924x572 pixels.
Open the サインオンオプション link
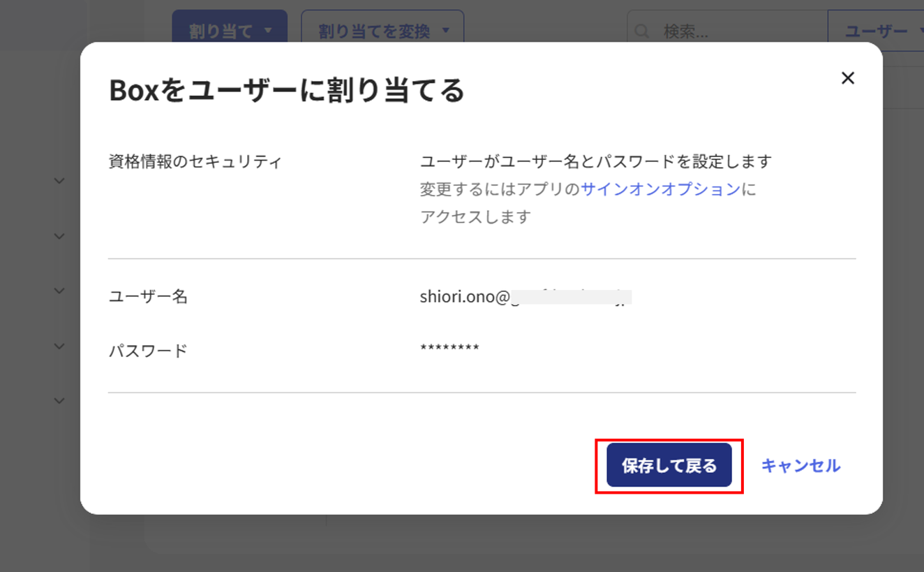point(660,189)
